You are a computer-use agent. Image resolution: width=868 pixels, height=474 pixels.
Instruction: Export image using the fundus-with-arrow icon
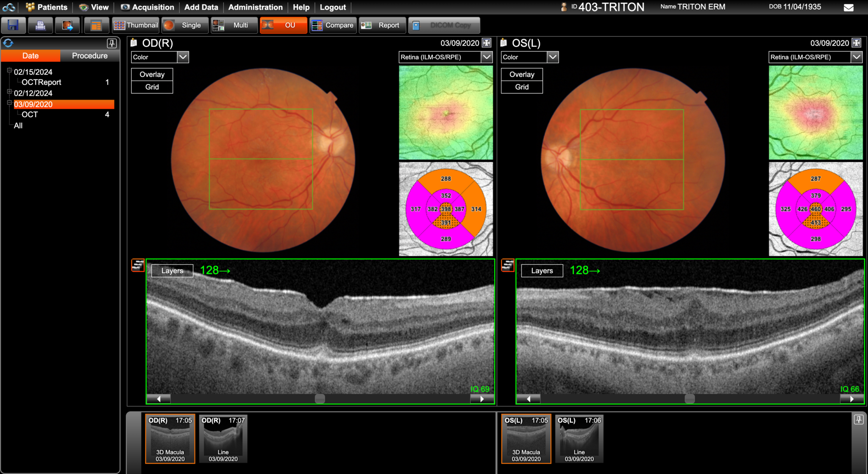68,25
